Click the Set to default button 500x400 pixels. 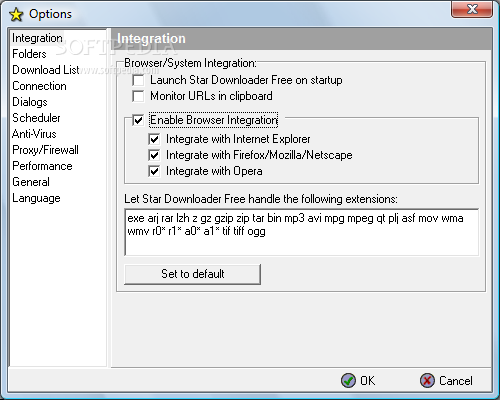tap(192, 274)
